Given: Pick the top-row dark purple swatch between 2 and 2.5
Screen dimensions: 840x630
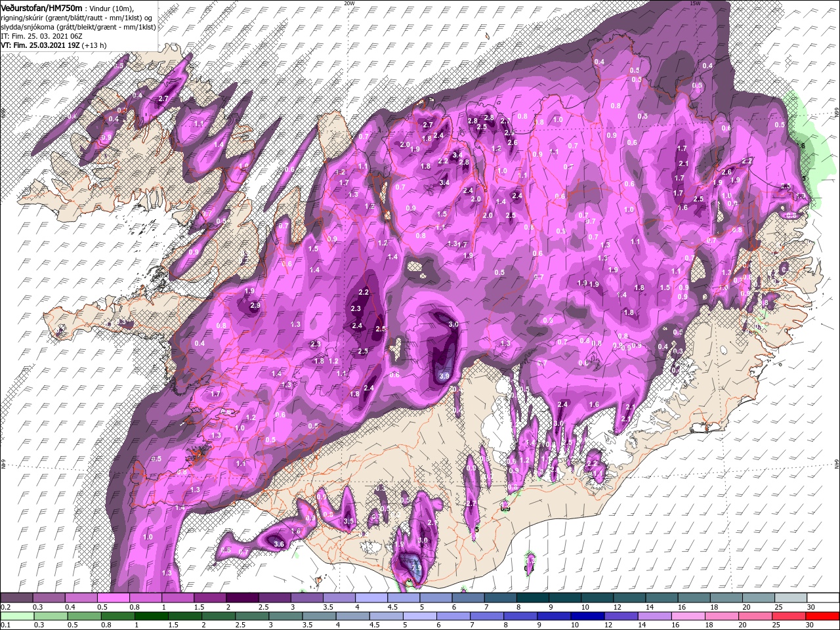Looking at the screenshot, I should pos(242,598).
